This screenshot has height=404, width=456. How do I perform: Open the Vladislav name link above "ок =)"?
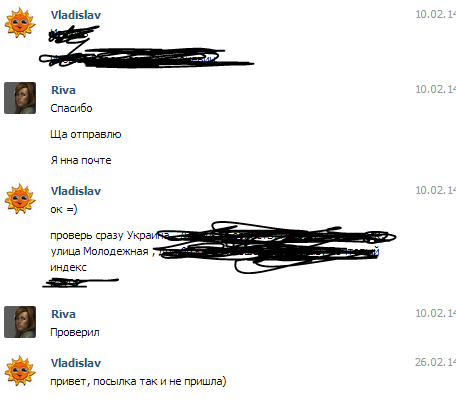pos(76,191)
